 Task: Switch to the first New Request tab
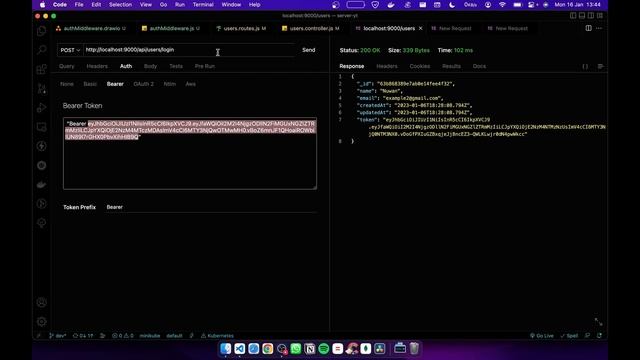tap(451, 28)
